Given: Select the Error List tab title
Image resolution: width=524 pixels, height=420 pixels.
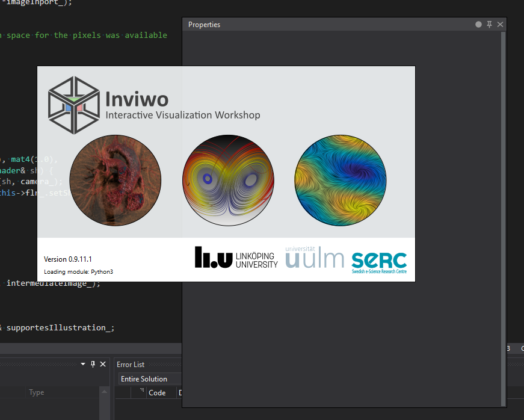Looking at the screenshot, I should pos(131,365).
